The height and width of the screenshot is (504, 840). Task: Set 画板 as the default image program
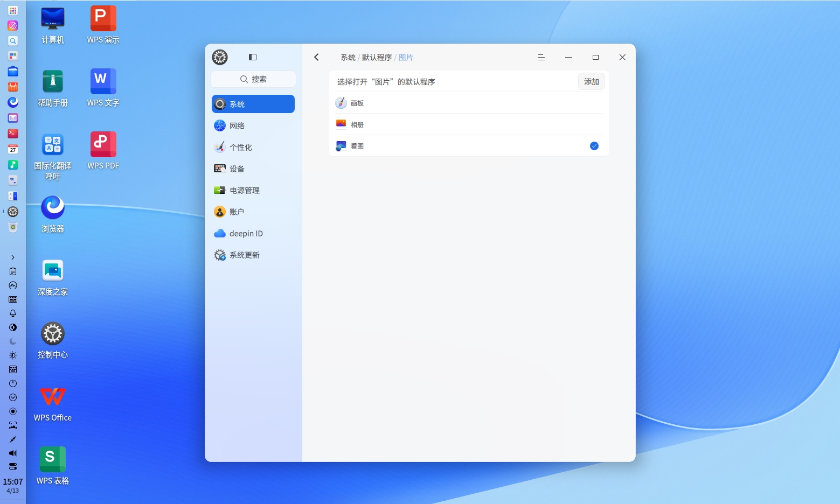coord(469,103)
